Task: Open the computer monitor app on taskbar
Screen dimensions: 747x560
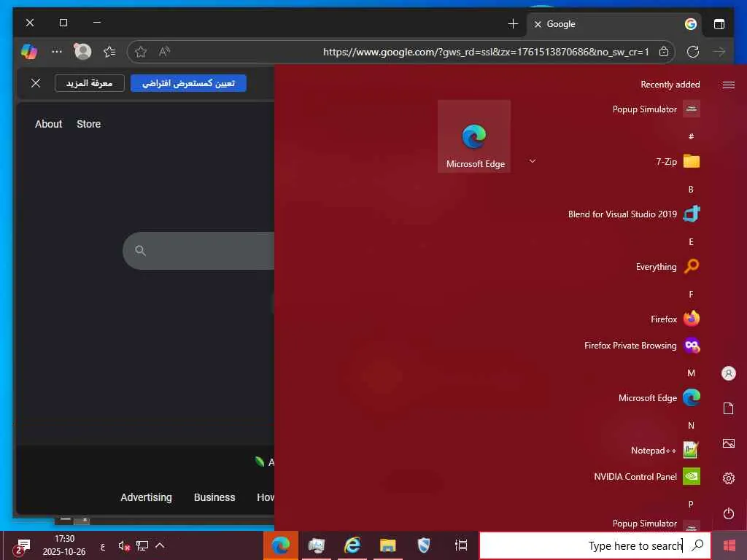Action: [317, 545]
